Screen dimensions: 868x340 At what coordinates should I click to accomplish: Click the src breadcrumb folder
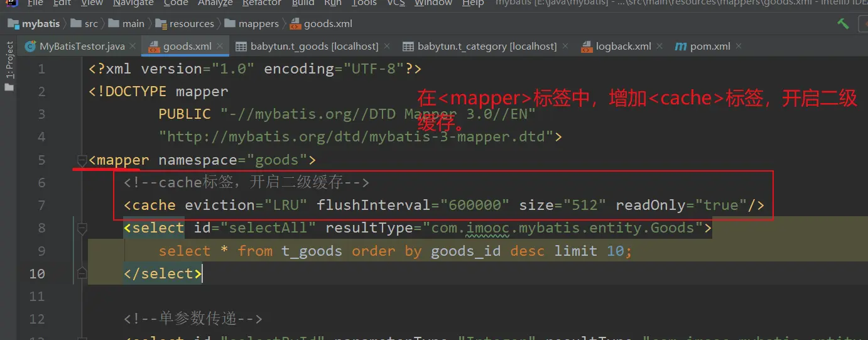click(x=85, y=24)
